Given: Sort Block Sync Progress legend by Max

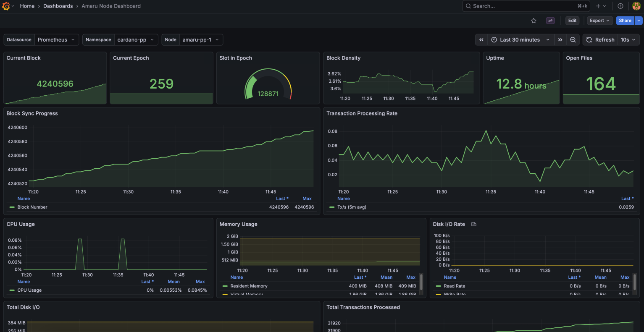Looking at the screenshot, I should pos(307,199).
